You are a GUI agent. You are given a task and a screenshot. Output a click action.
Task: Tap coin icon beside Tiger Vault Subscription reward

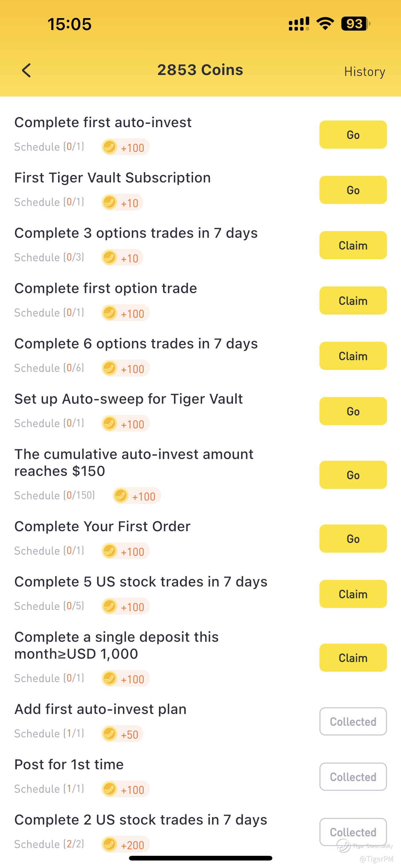pos(109,202)
